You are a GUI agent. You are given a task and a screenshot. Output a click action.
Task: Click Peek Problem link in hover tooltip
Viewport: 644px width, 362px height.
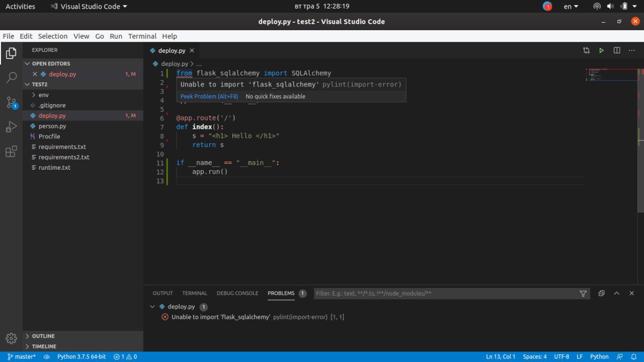[x=209, y=97]
